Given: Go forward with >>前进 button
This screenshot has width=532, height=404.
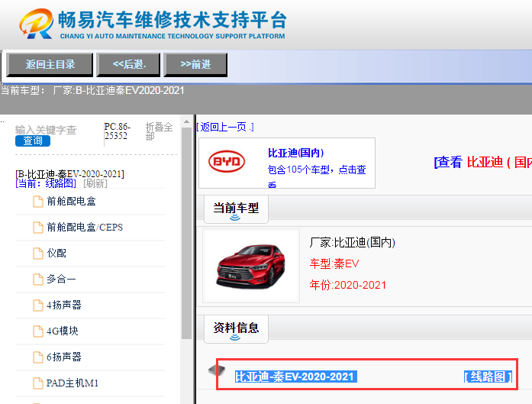Looking at the screenshot, I should click(195, 64).
